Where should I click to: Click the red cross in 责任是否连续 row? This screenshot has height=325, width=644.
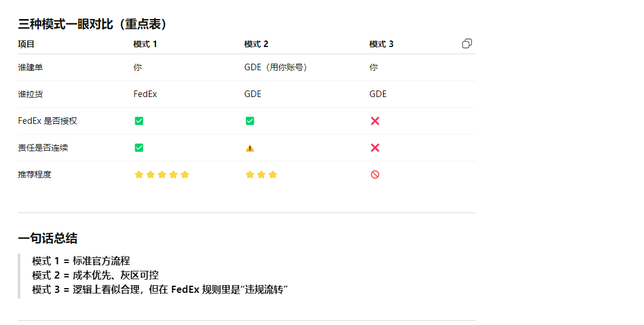[375, 148]
